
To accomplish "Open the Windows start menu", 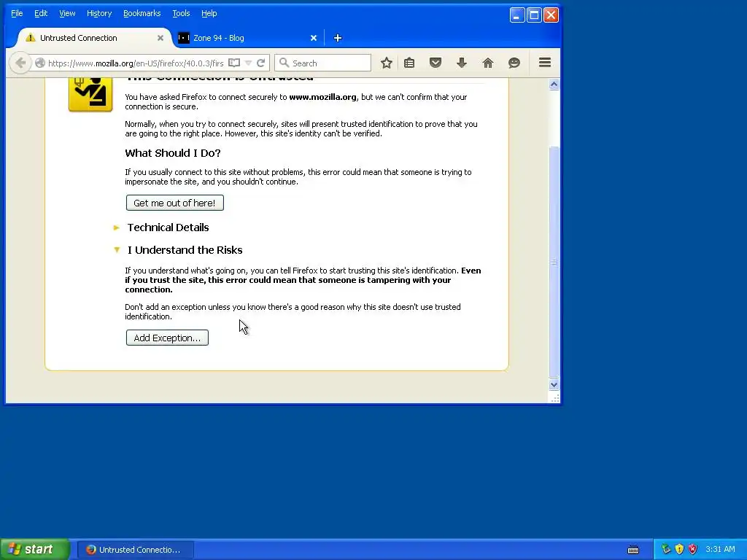I will coord(35,550).
